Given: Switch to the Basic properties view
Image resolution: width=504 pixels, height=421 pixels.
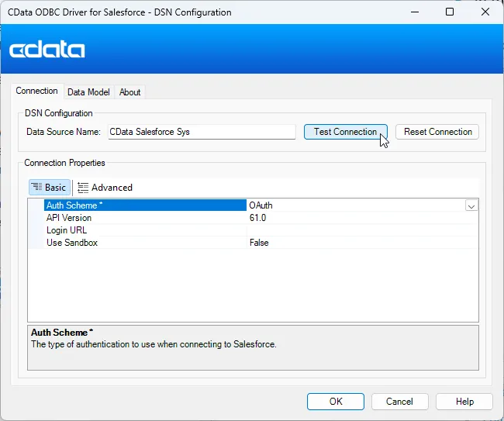Looking at the screenshot, I should pos(49,188).
